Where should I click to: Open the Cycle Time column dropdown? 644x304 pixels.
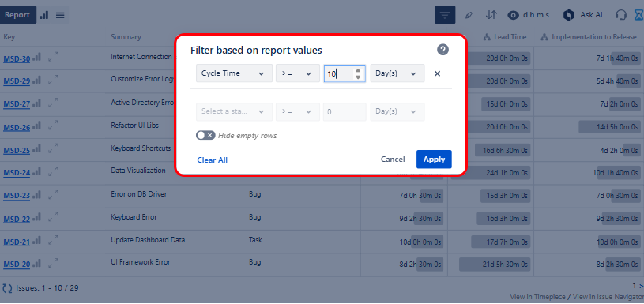tap(234, 73)
